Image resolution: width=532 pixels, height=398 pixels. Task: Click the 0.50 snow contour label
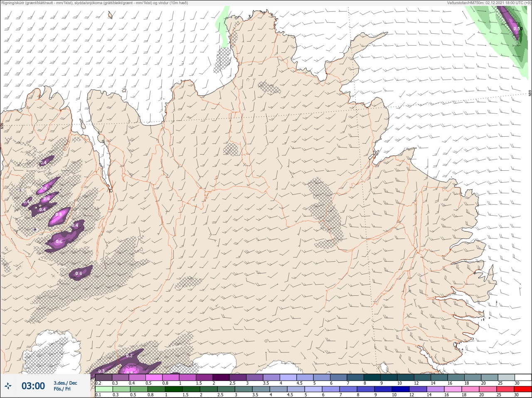tap(517, 29)
